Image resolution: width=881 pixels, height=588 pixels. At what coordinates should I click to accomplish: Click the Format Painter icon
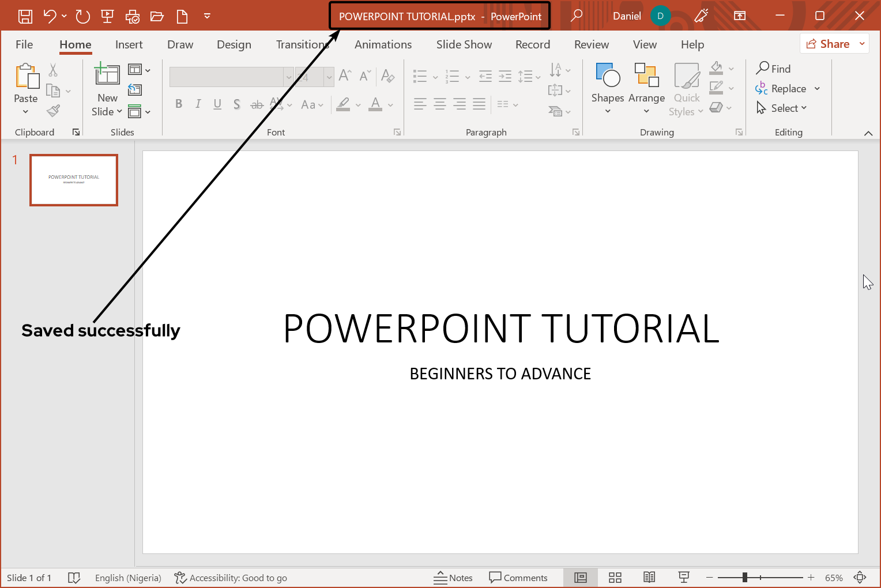click(52, 111)
